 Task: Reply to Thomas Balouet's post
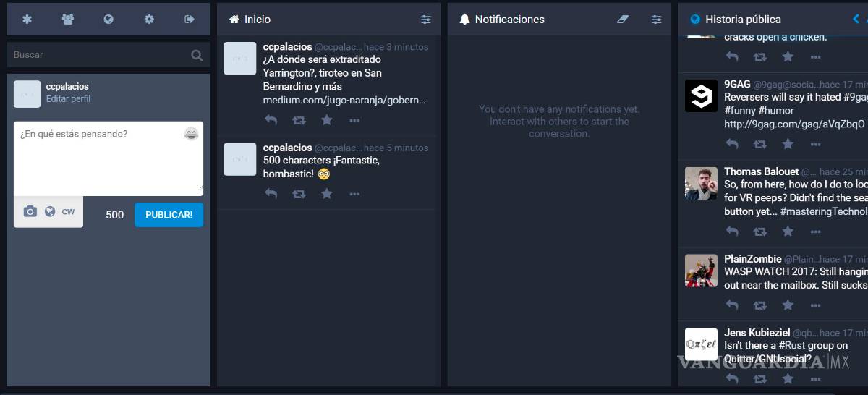coord(732,232)
